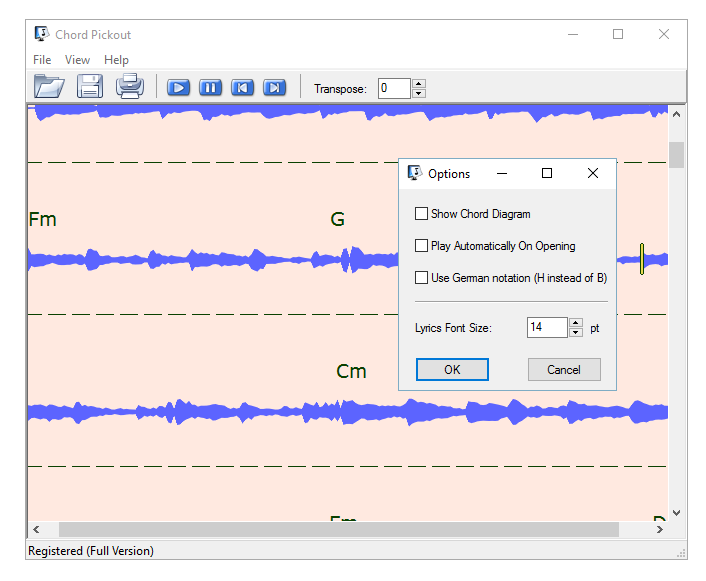Click the vertical scrollbar thumb
Image resolution: width=706 pixels, height=581 pixels.
(676, 155)
